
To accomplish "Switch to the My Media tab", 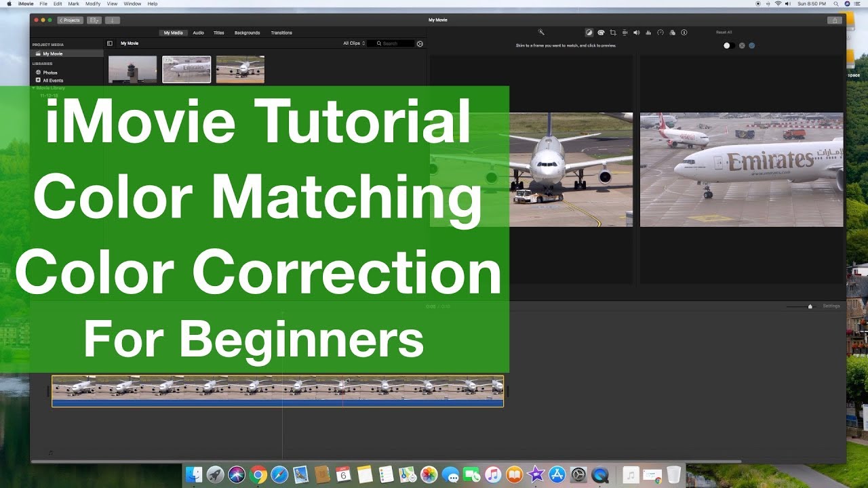I will pos(173,33).
